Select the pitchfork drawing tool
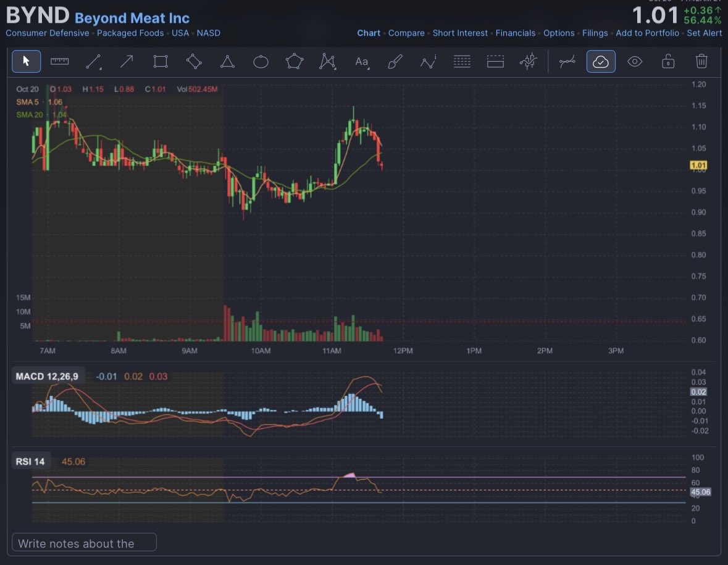Screen dimensions: 728x565 pyautogui.click(x=529, y=61)
